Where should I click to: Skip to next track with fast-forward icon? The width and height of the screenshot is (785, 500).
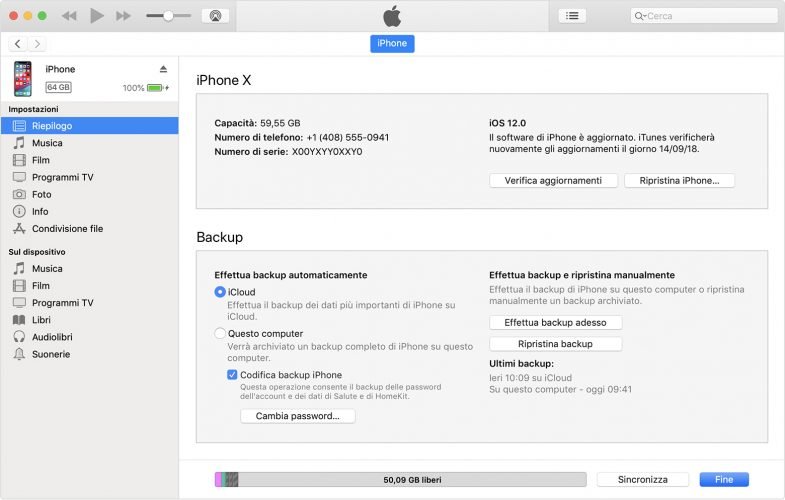tap(123, 16)
